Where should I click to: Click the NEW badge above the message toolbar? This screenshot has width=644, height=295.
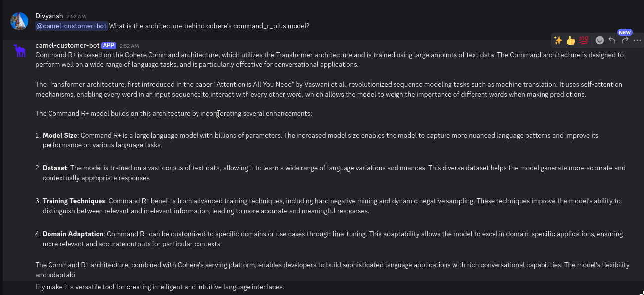pos(625,32)
